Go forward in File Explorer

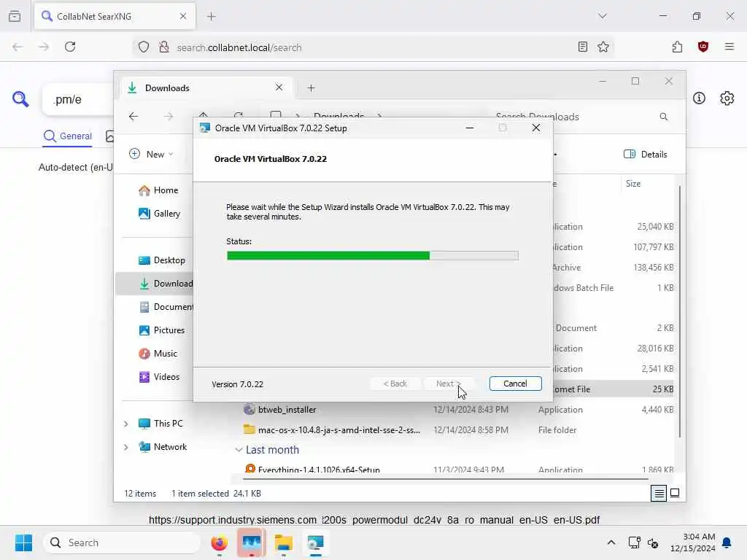click(x=169, y=117)
